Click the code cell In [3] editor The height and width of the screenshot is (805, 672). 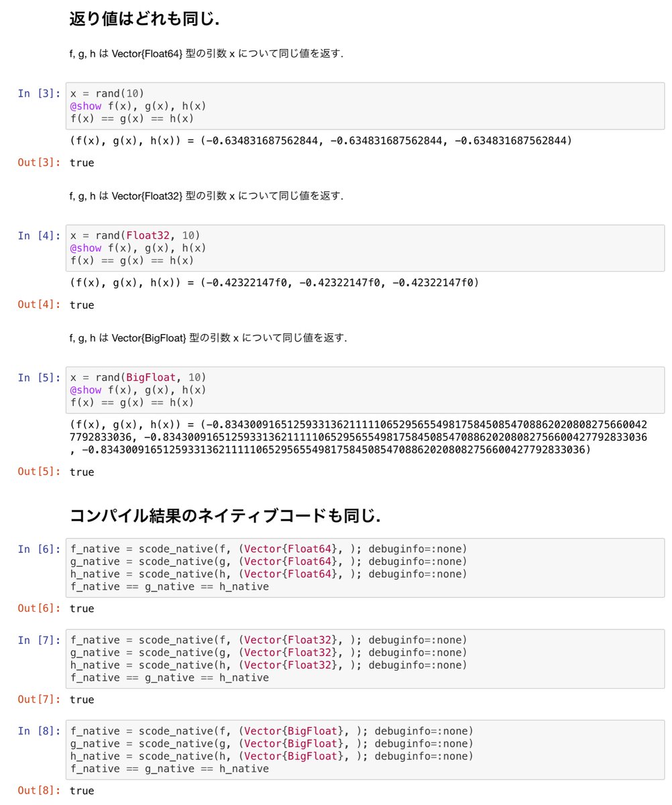click(365, 106)
